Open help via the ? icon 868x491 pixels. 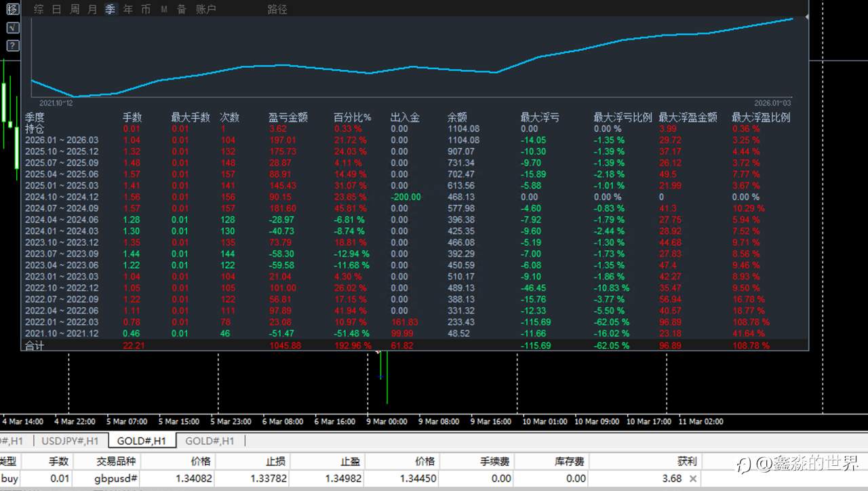[12, 45]
